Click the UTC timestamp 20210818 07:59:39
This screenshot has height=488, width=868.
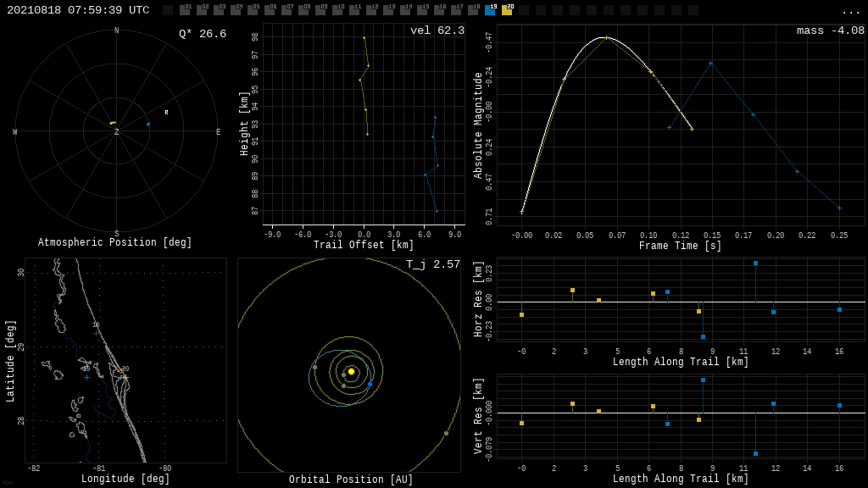78,10
